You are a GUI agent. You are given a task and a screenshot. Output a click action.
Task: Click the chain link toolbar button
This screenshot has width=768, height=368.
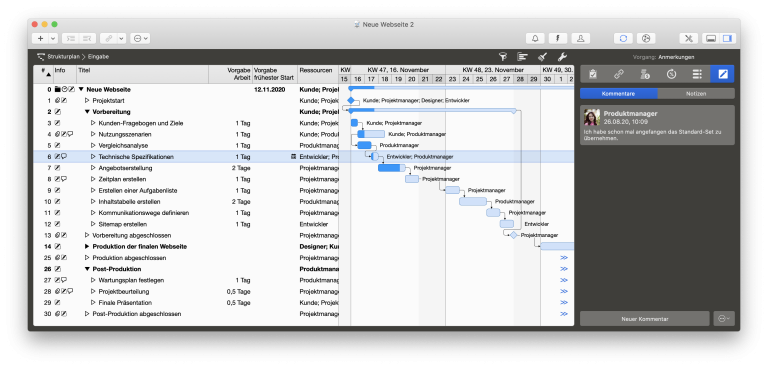tap(108, 38)
